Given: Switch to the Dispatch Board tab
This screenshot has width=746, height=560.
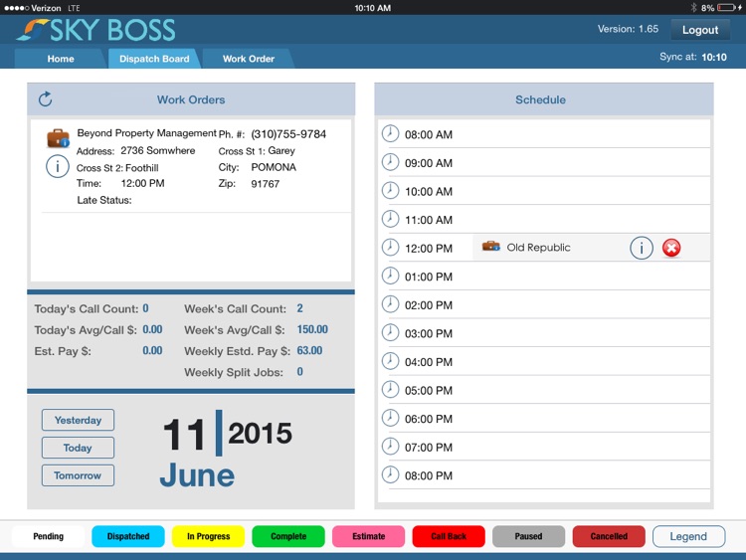Looking at the screenshot, I should pos(154,59).
